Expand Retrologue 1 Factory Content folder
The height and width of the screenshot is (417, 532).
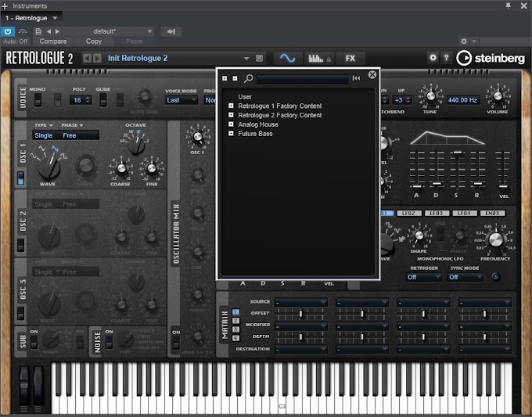point(231,106)
